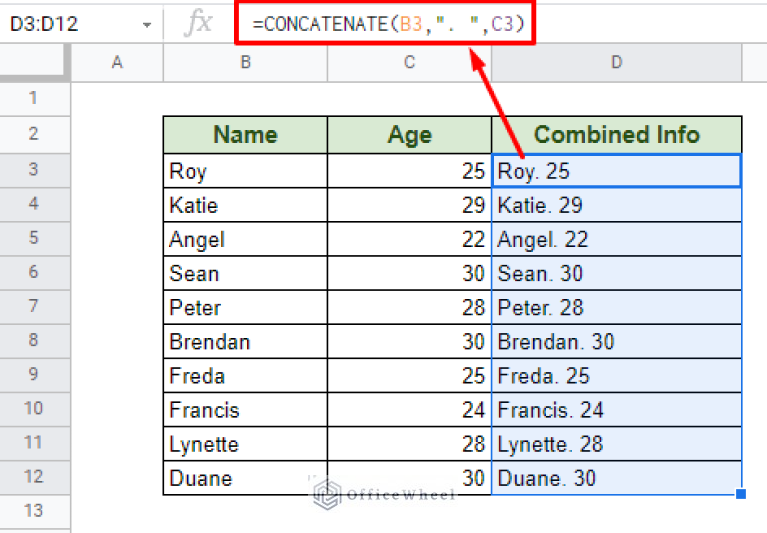Open the Name Box dropdown arrow
Viewport: 767px width, 533px height.
tap(147, 23)
